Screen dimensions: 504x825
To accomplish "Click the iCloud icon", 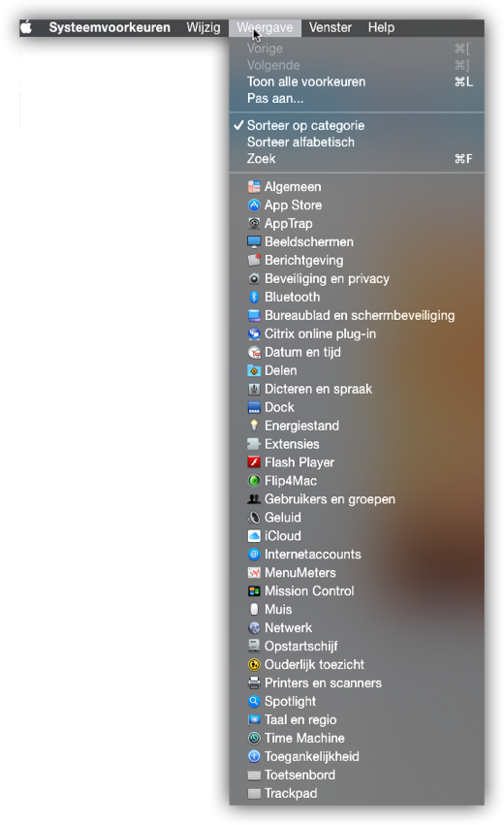I will tap(254, 535).
